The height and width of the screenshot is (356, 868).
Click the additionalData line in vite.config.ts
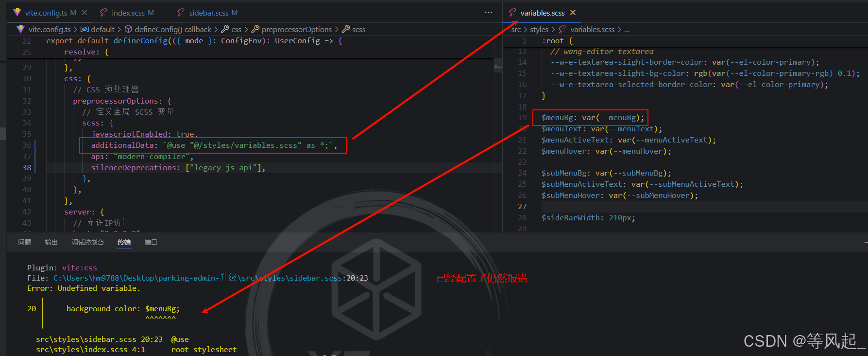(214, 145)
